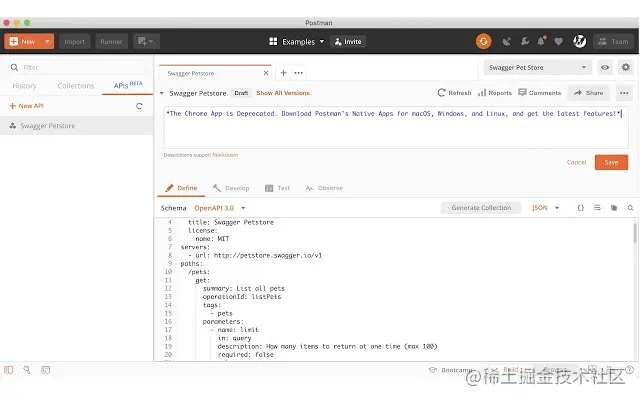Show All Versions link
The height and width of the screenshot is (400, 640).
[x=283, y=93]
